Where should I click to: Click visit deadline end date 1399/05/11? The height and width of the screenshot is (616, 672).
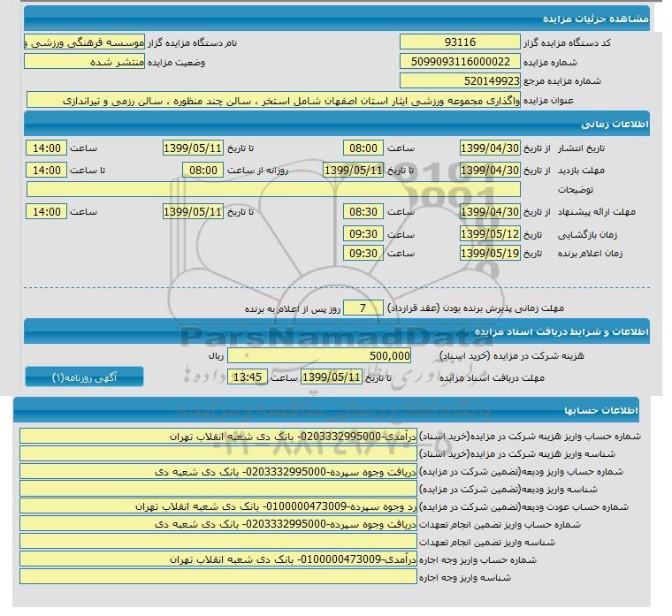pos(353,170)
